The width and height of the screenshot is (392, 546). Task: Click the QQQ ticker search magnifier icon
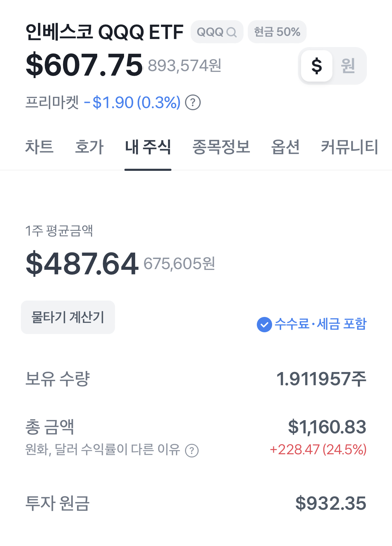pyautogui.click(x=231, y=32)
